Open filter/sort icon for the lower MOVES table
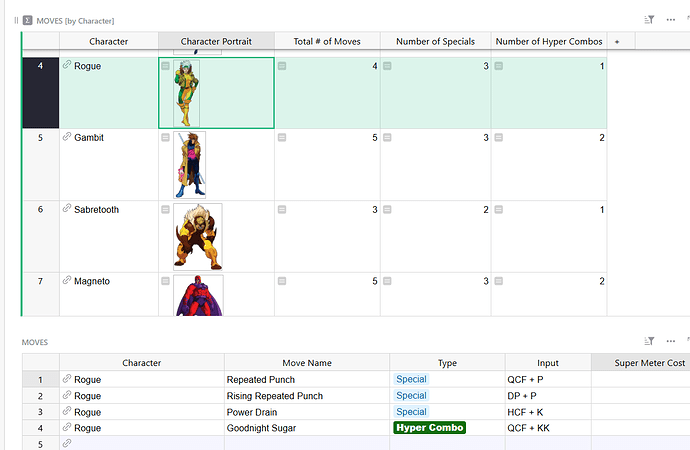The width and height of the screenshot is (690, 450). click(x=649, y=341)
